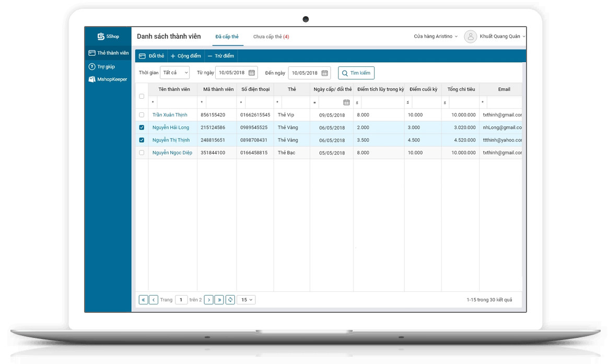Click Thẻ column filter field

pos(296,102)
